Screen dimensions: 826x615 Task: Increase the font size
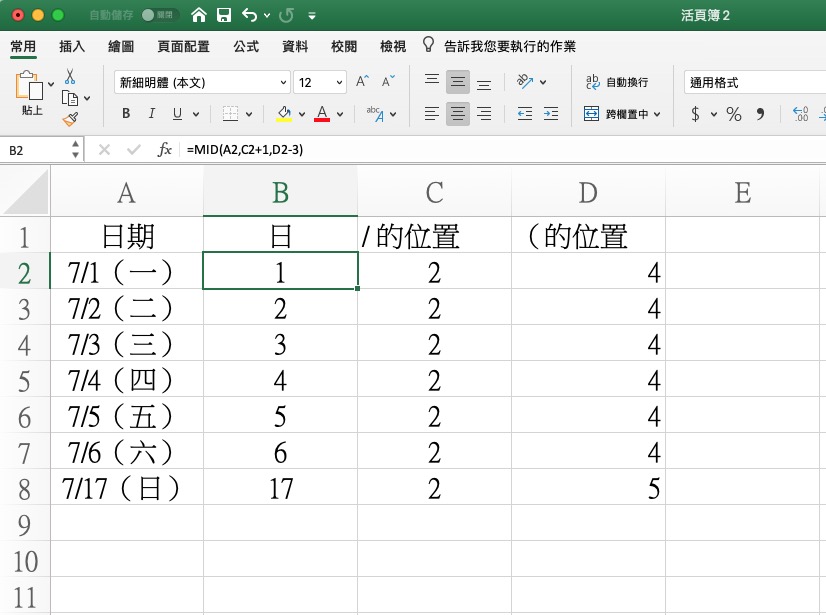pyautogui.click(x=362, y=81)
